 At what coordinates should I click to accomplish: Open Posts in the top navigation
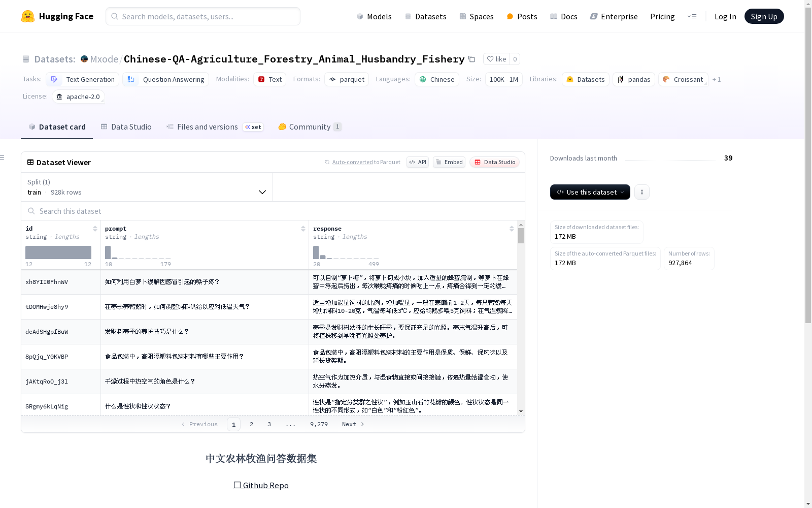tap(522, 16)
